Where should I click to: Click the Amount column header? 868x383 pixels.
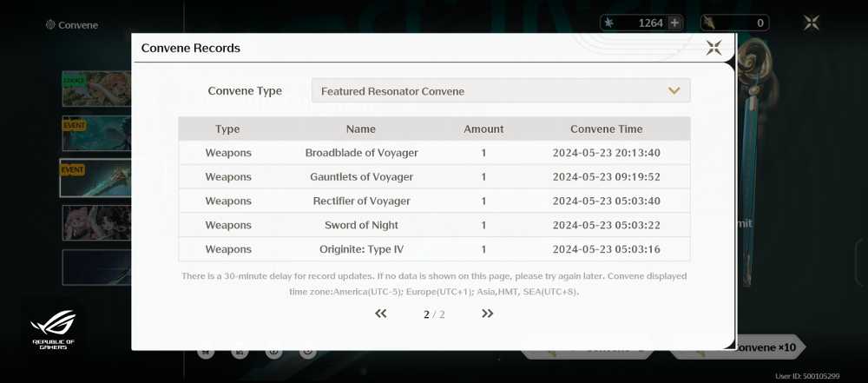483,129
